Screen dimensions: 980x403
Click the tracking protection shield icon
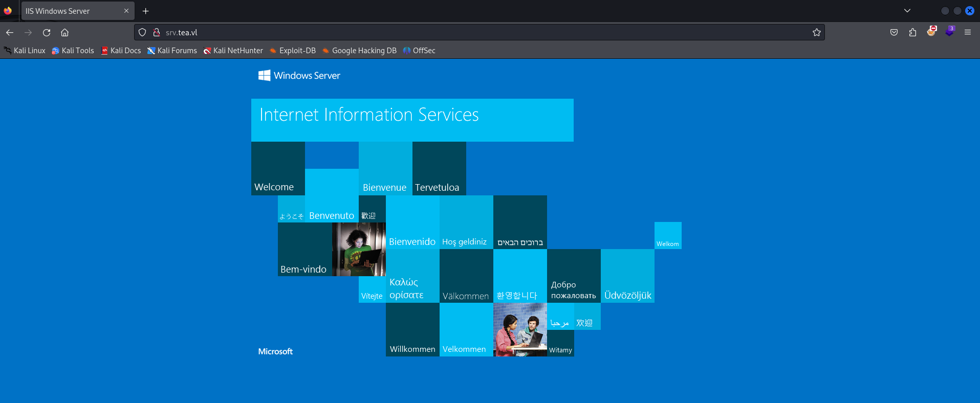tap(143, 33)
